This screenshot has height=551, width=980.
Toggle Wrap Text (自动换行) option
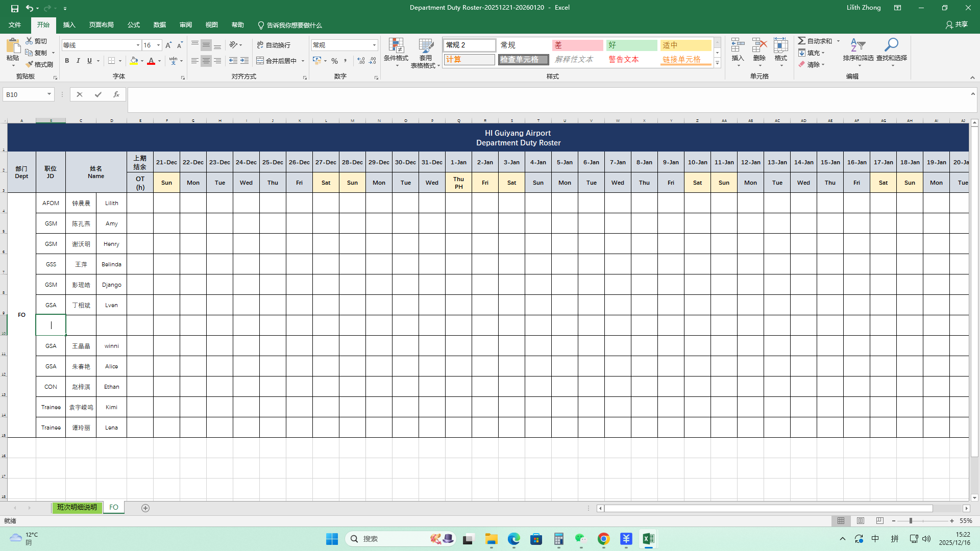pyautogui.click(x=274, y=45)
